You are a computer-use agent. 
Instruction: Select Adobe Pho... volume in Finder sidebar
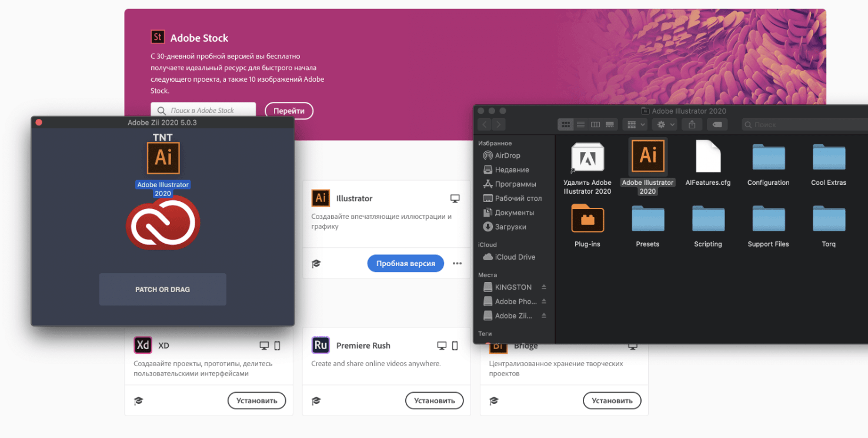tap(509, 301)
